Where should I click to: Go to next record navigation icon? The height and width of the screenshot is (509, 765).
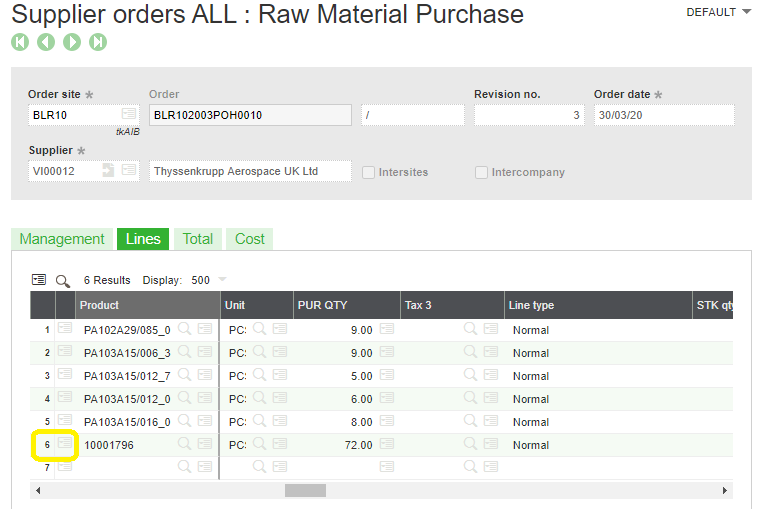tap(72, 42)
